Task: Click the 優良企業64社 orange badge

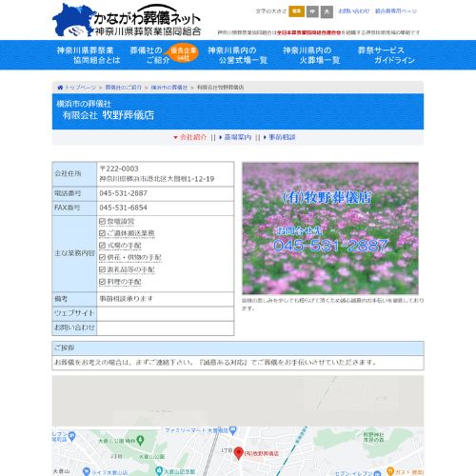Action: [x=184, y=53]
